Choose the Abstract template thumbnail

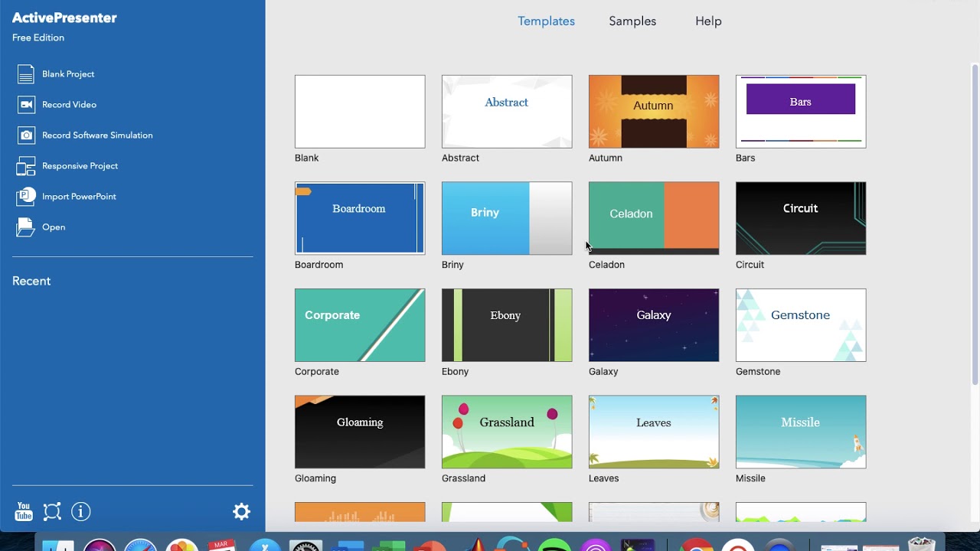(x=507, y=112)
